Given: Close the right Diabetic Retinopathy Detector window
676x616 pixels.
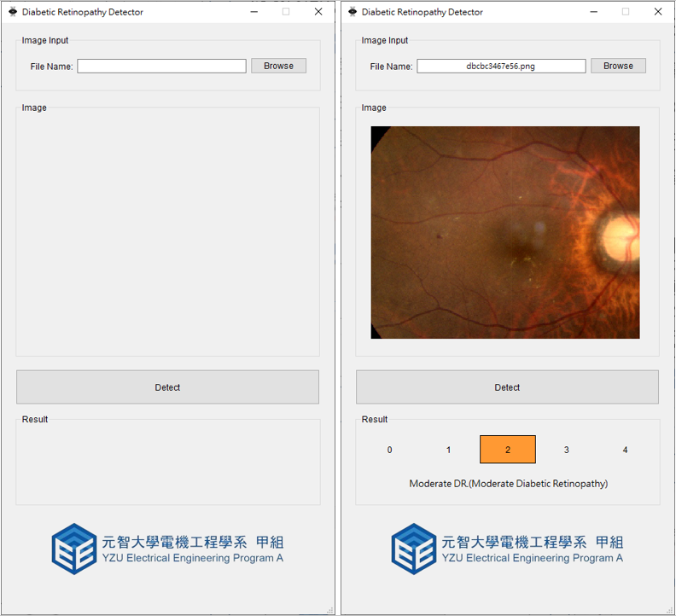Looking at the screenshot, I should 658,12.
